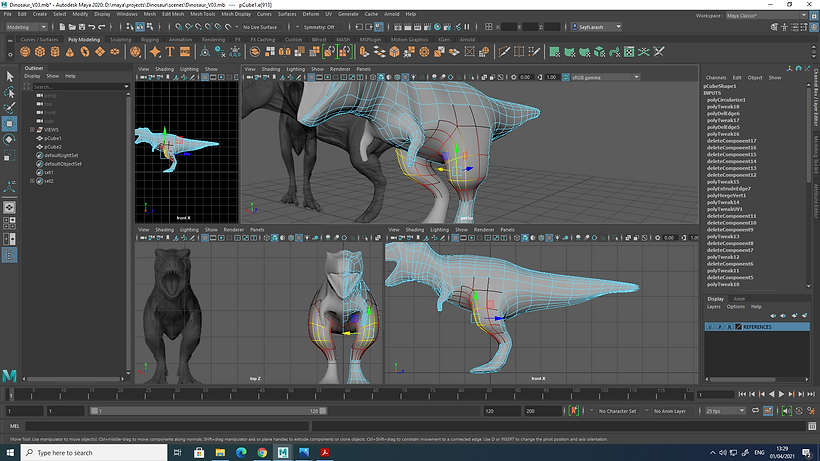The image size is (820, 461).
Task: Click the Outliner horizontal scrollbar
Action: [74, 379]
